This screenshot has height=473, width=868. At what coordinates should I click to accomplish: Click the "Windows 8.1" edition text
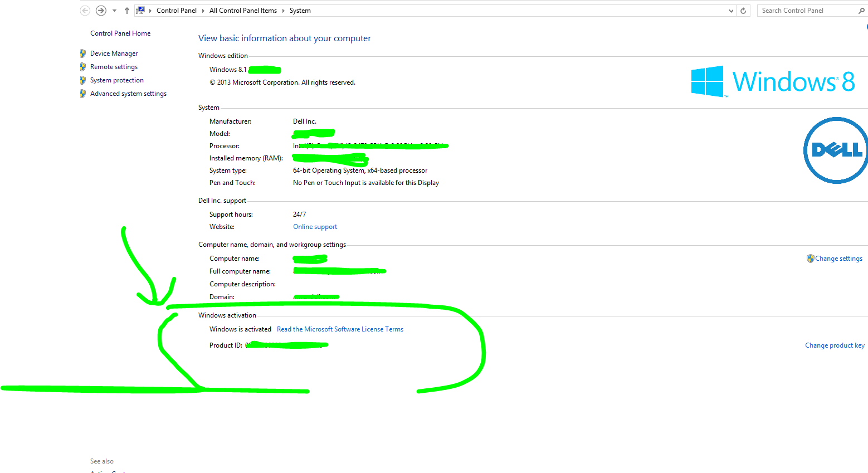click(228, 70)
